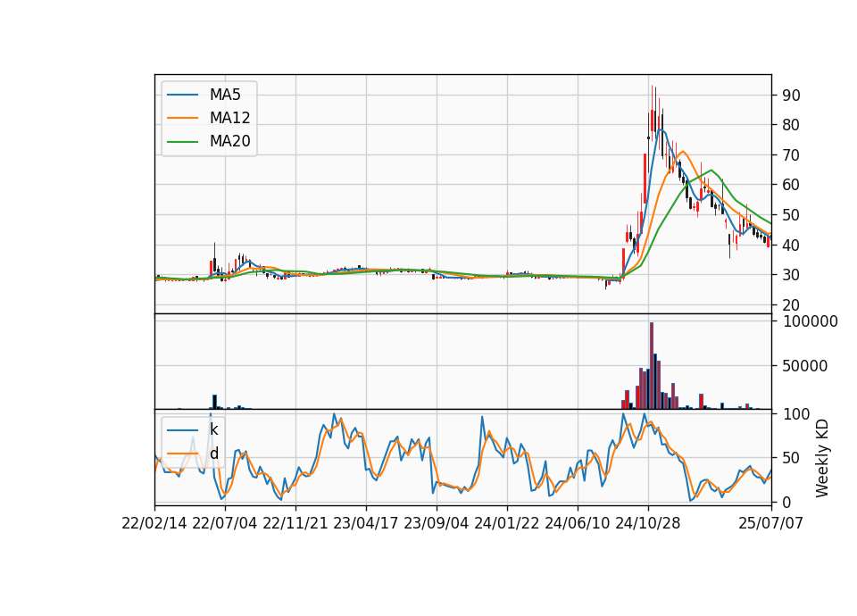The width and height of the screenshot is (857, 616).
Task: Click the MA12 legend label
Action: coord(229,118)
